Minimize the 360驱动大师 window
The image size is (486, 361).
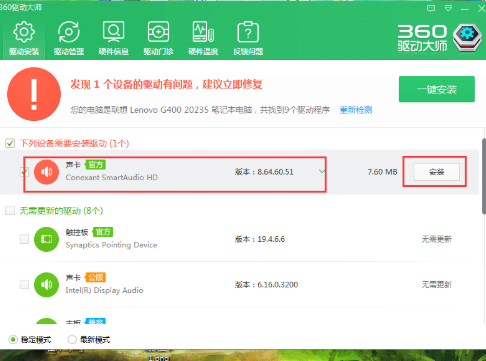click(x=465, y=9)
